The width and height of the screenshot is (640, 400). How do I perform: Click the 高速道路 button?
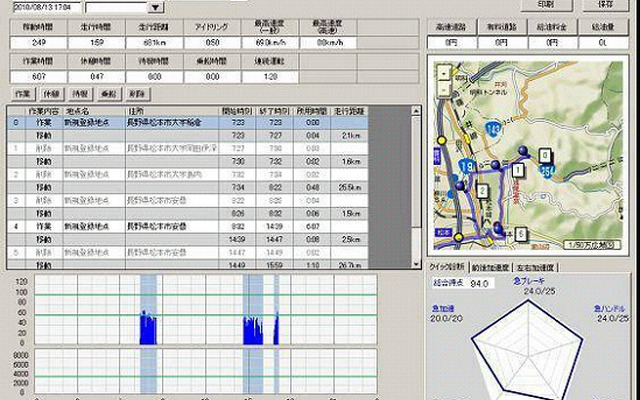point(451,27)
